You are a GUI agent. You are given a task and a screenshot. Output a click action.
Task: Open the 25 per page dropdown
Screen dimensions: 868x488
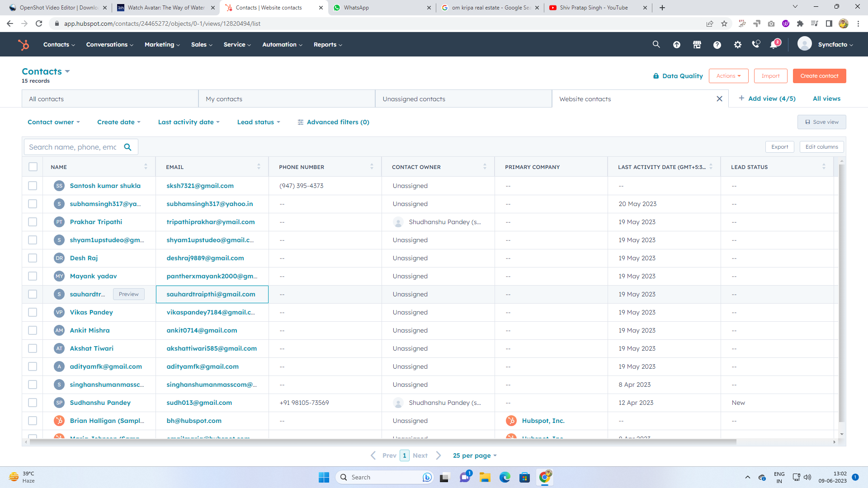pyautogui.click(x=474, y=455)
